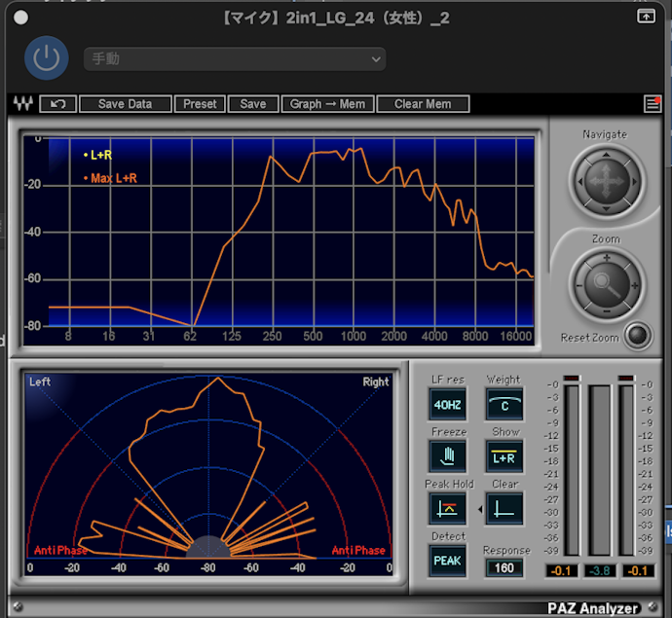Image resolution: width=672 pixels, height=618 pixels.
Task: Click Graph → Mem button
Action: (327, 104)
